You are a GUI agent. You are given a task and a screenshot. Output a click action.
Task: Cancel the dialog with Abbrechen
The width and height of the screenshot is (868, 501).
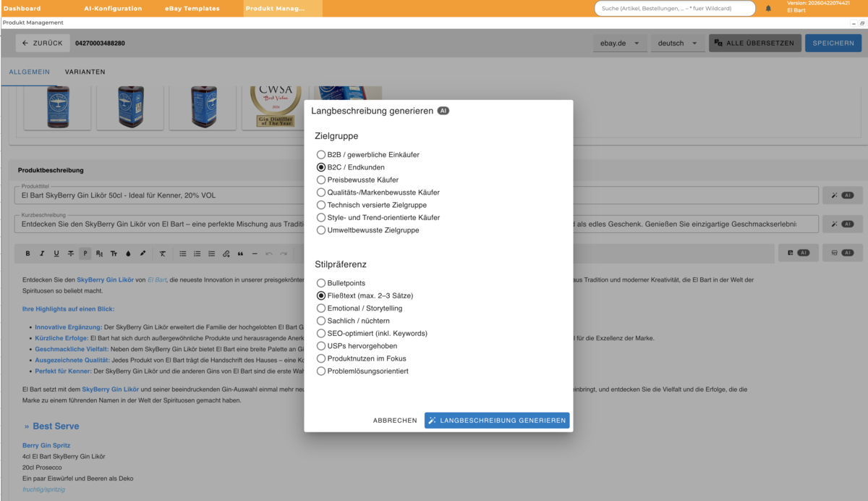point(395,421)
